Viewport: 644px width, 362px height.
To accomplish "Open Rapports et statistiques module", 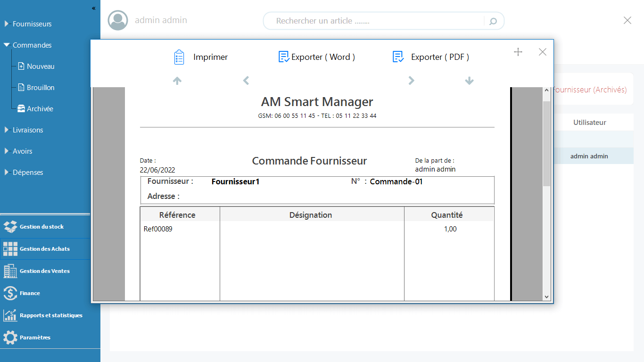I will (50, 315).
